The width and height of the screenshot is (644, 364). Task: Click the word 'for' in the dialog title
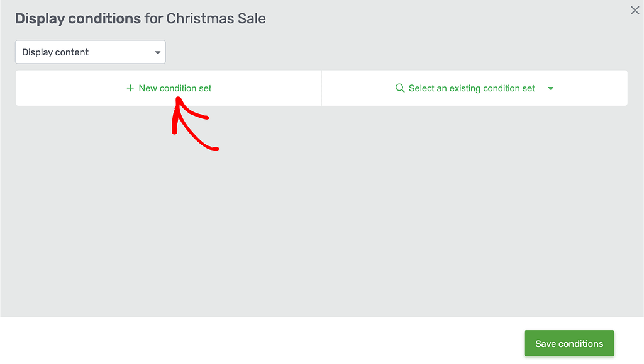coord(153,18)
